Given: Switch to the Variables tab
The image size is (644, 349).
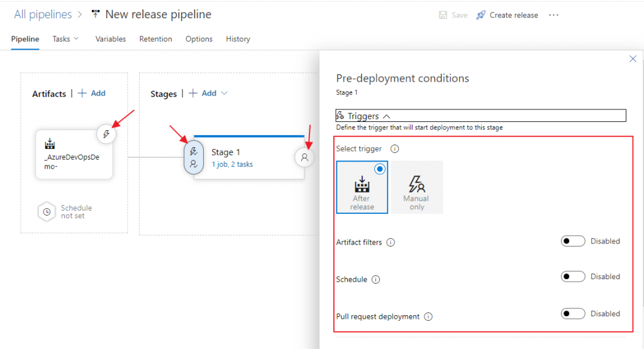Looking at the screenshot, I should tap(111, 39).
